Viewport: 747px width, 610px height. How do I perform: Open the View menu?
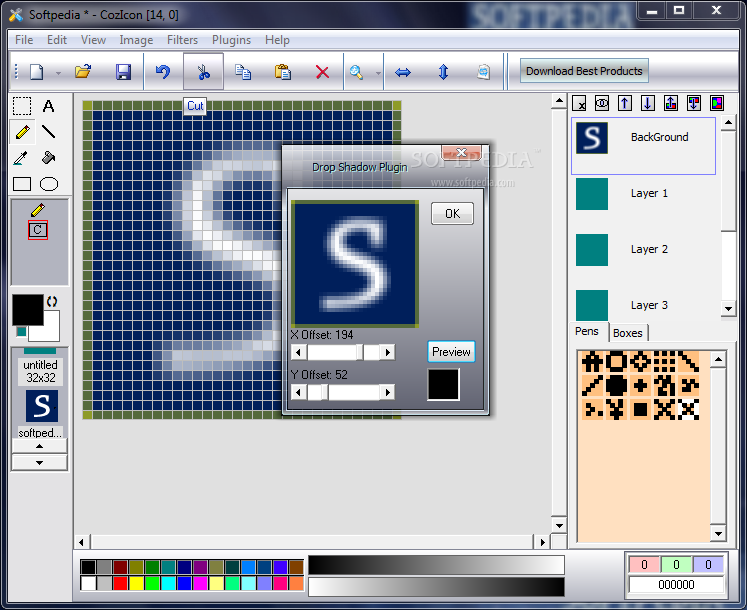click(93, 40)
